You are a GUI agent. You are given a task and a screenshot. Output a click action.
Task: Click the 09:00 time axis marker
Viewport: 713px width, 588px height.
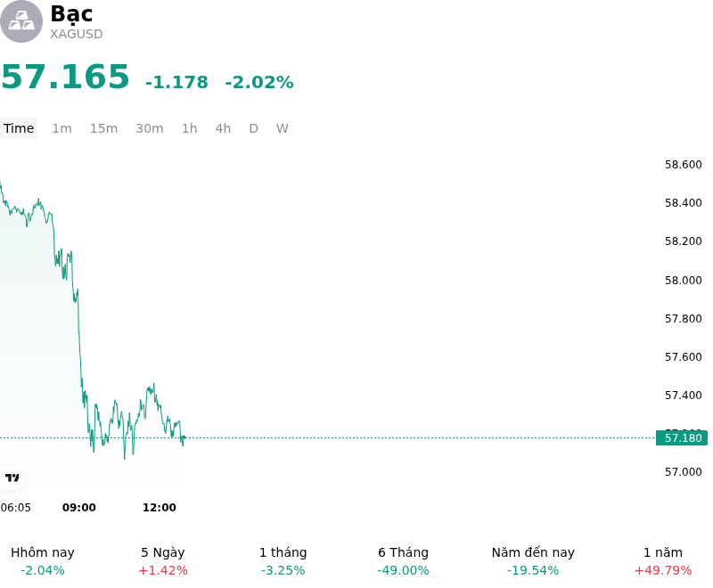79,508
